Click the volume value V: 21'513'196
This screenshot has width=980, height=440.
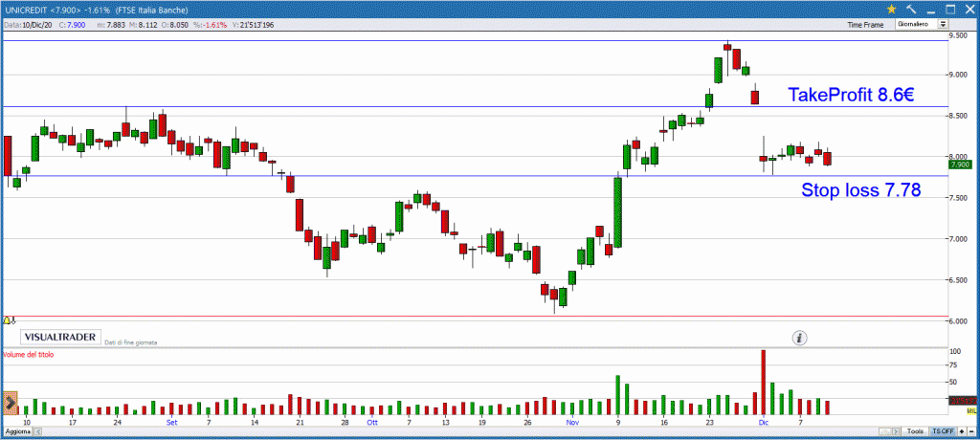(x=253, y=25)
